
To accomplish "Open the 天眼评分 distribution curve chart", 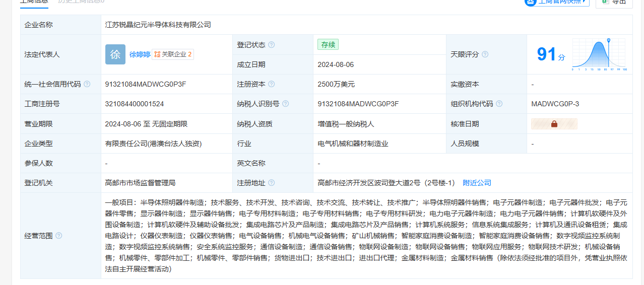I will tap(600, 54).
